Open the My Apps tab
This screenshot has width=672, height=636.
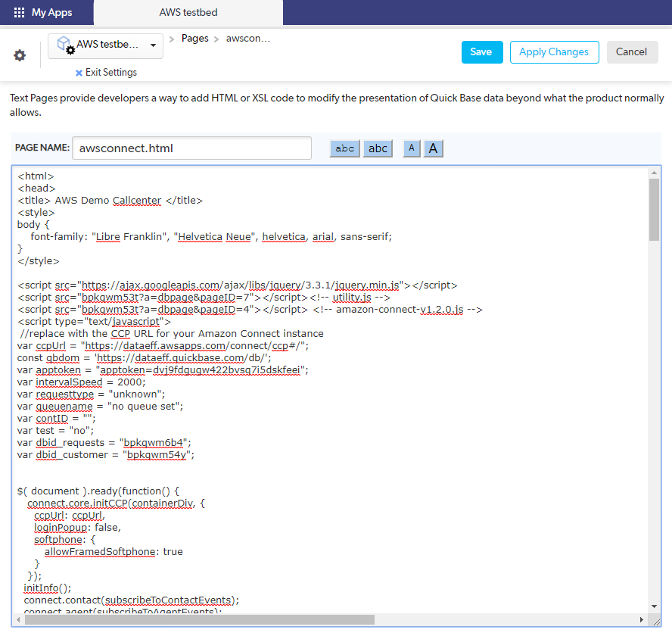(x=47, y=12)
